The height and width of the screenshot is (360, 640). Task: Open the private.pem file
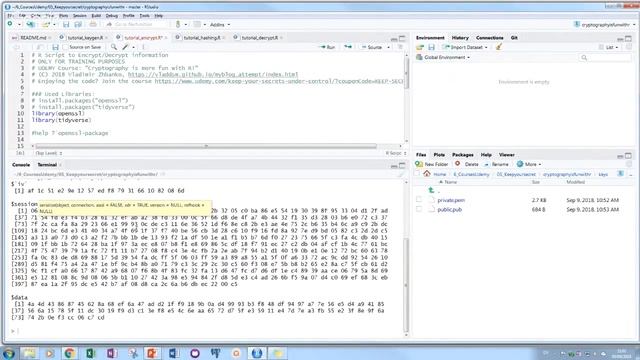click(451, 200)
